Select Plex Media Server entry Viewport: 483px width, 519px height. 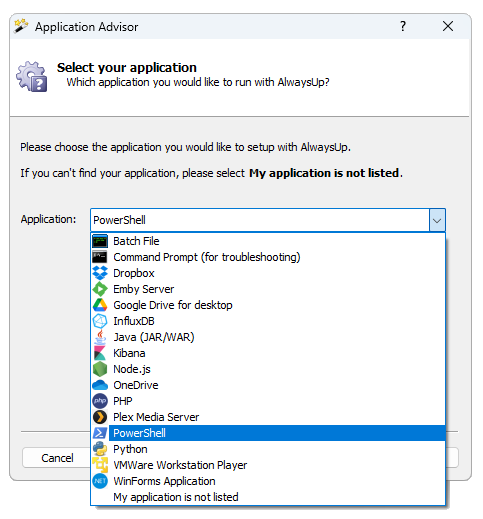click(268, 417)
